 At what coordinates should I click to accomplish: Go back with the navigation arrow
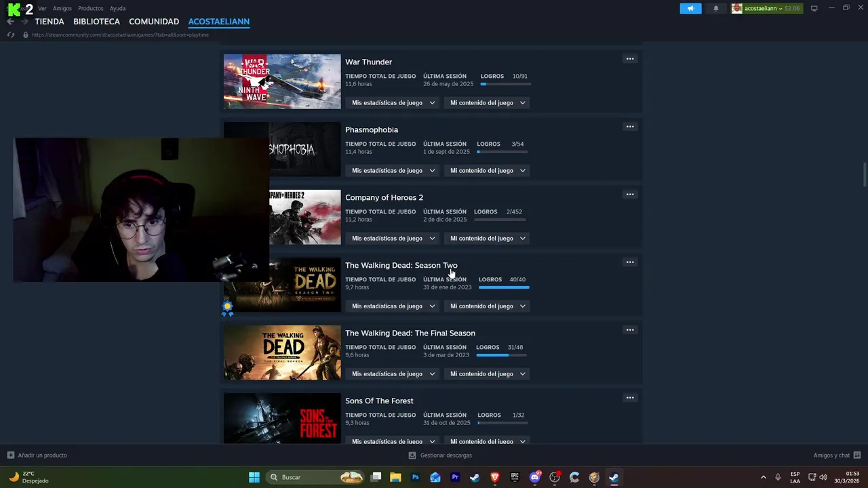pyautogui.click(x=10, y=22)
